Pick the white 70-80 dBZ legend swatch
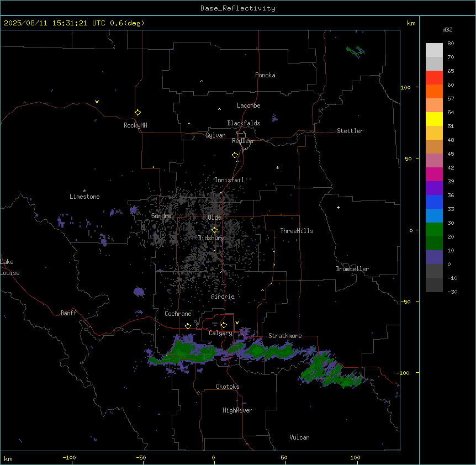This screenshot has width=476, height=465. coord(434,50)
